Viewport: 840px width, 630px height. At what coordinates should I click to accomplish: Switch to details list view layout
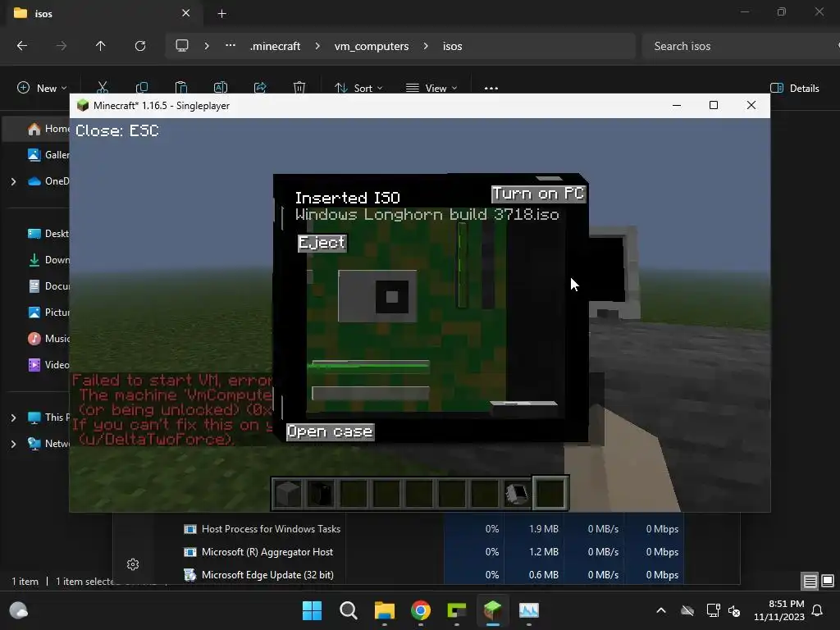tap(810, 581)
